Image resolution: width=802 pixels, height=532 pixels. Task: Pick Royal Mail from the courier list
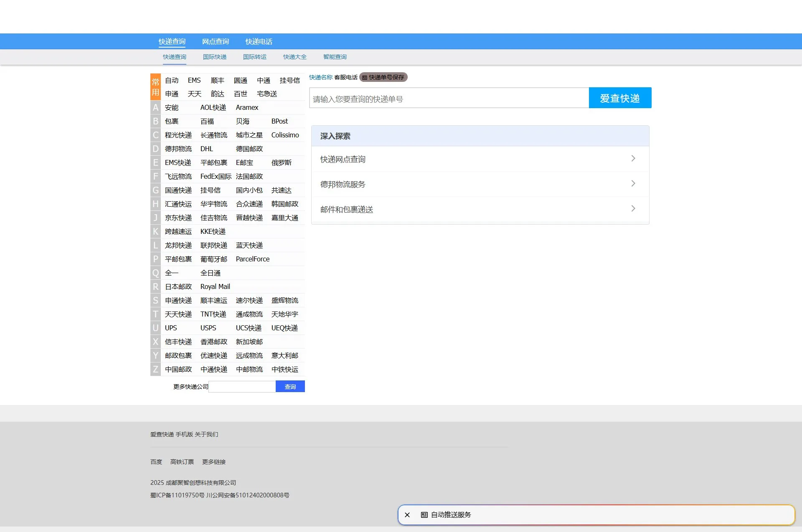tap(215, 287)
